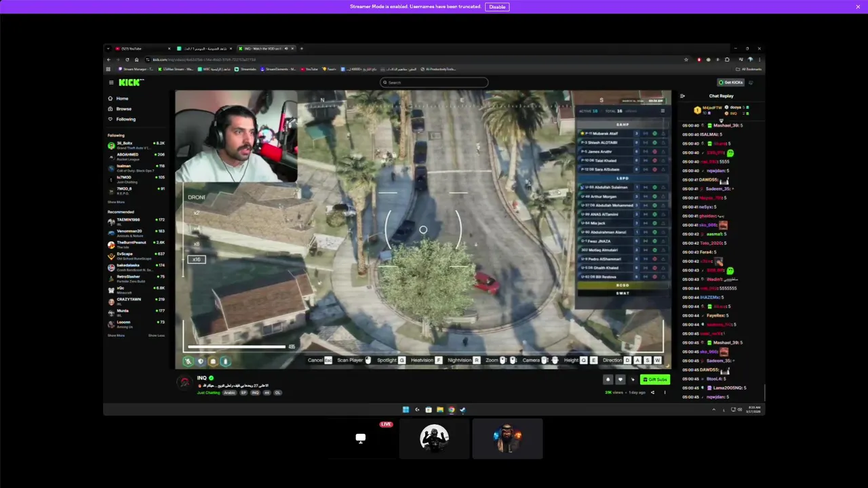This screenshot has width=868, height=488.
Task: Open the Just Chatting category link
Action: (208, 392)
